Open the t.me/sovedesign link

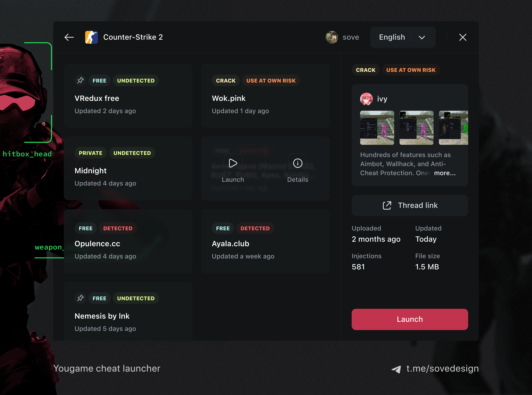442,369
